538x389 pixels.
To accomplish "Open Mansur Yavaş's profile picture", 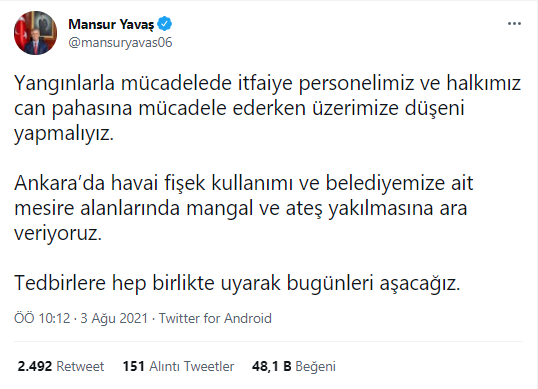I will click(x=35, y=33).
